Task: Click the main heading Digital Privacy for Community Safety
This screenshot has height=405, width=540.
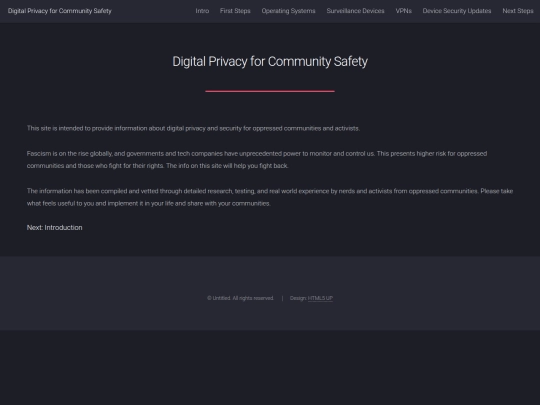Action: 270,62
